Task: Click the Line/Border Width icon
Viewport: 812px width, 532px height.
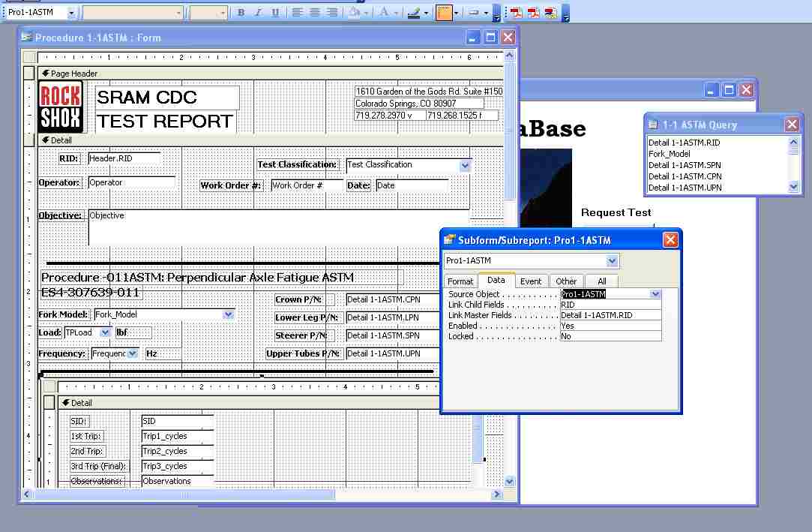Action: click(x=444, y=13)
